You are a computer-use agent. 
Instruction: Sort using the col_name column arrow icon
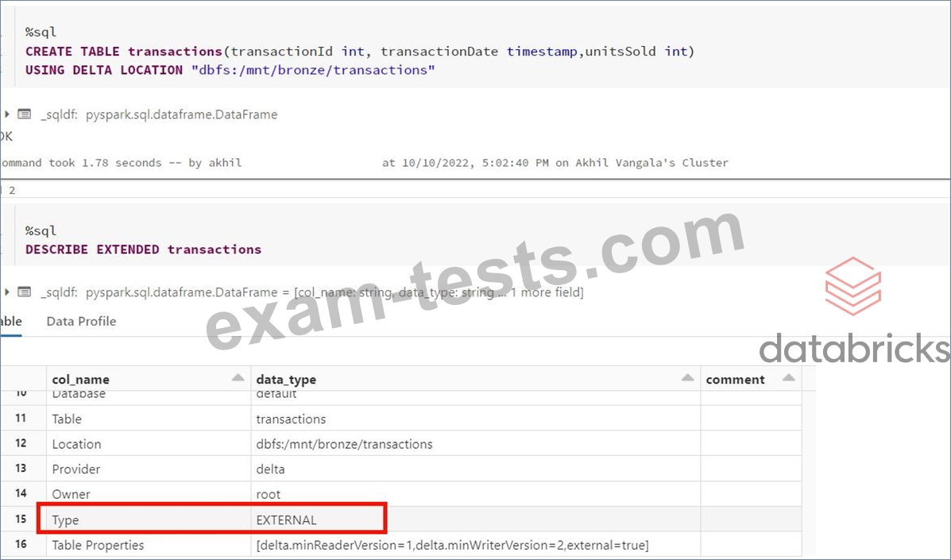(x=238, y=379)
